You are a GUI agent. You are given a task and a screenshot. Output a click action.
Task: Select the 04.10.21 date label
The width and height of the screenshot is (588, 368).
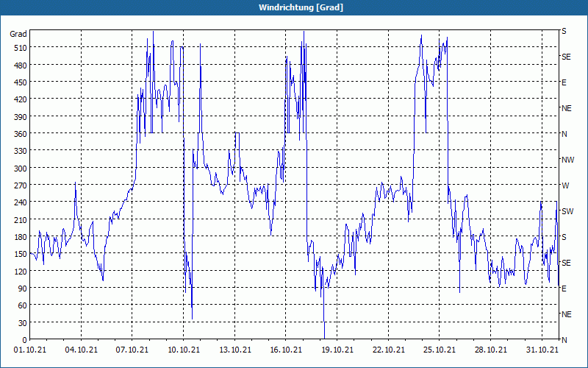(x=82, y=350)
